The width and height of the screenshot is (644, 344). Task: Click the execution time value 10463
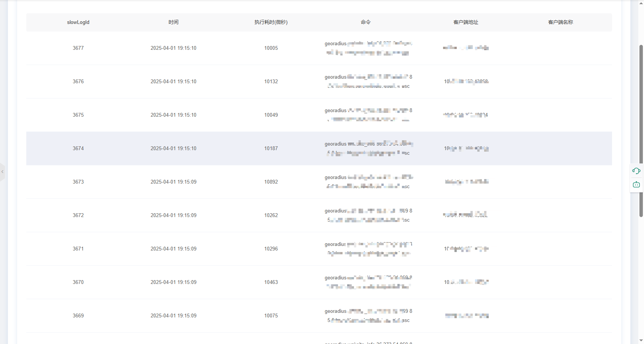click(271, 282)
